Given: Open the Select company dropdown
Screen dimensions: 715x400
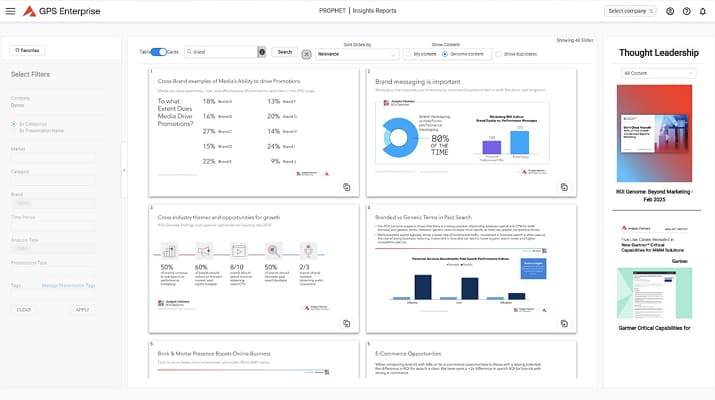Looking at the screenshot, I should coord(631,11).
